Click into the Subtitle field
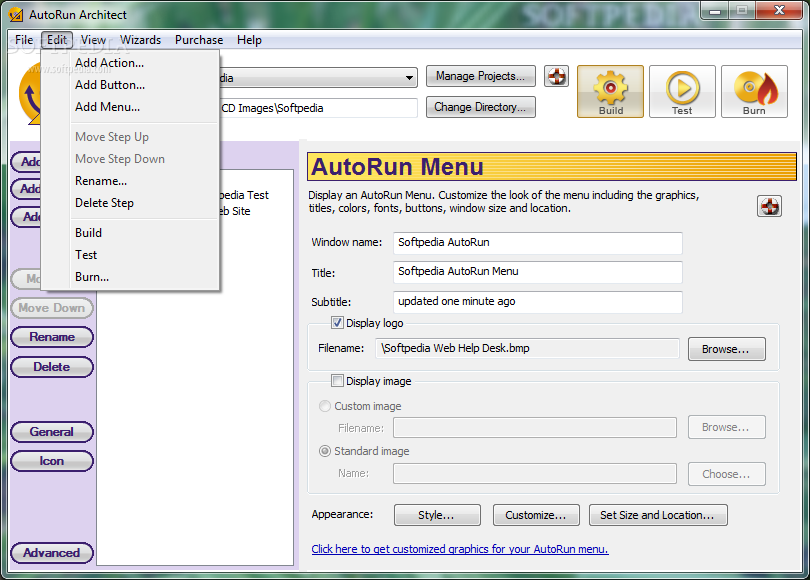810x580 pixels. pos(537,302)
